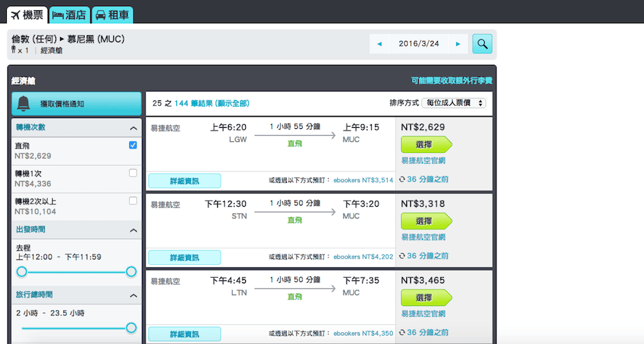
Task: Click 144 筆結果 (顯示全部) link
Action: pyautogui.click(x=212, y=104)
